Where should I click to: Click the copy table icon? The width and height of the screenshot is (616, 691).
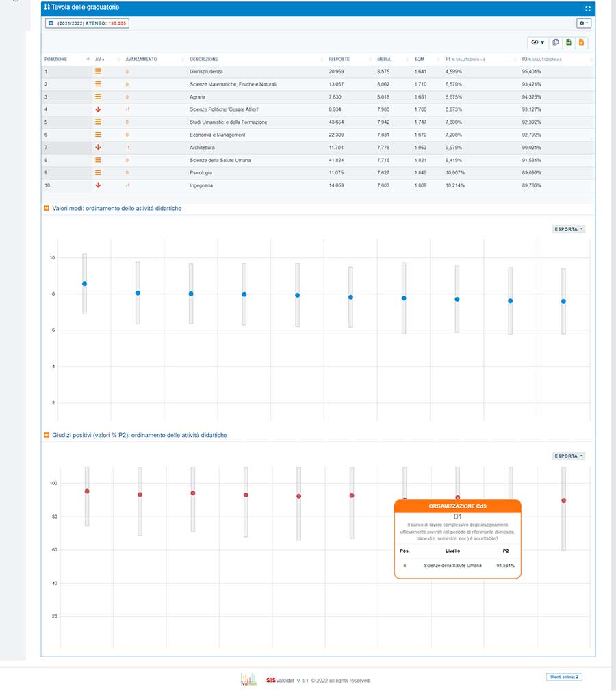[556, 42]
